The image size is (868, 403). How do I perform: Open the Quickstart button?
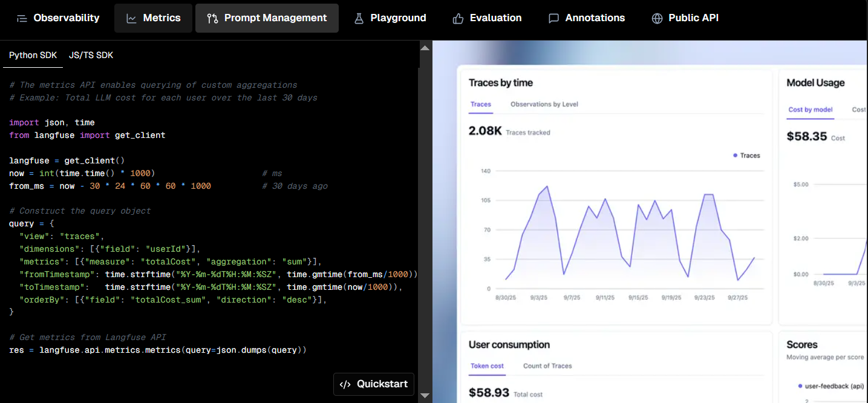coord(374,384)
